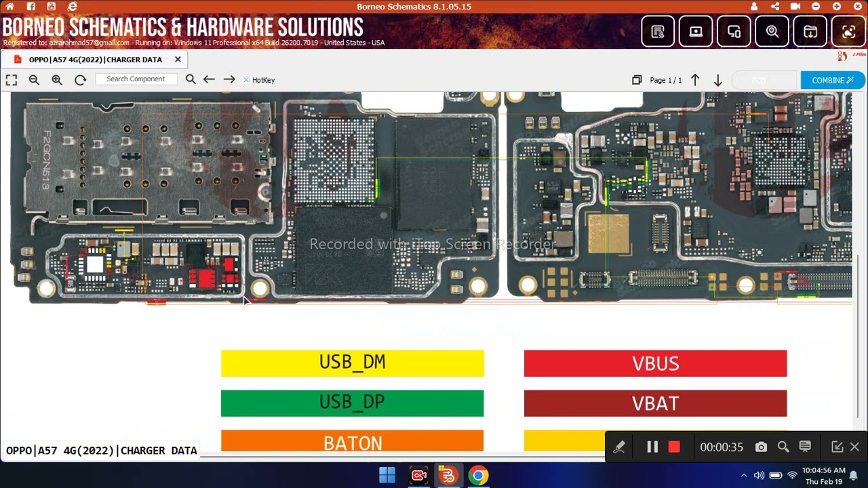Select the dark red VBAT legend swatch

tap(656, 403)
